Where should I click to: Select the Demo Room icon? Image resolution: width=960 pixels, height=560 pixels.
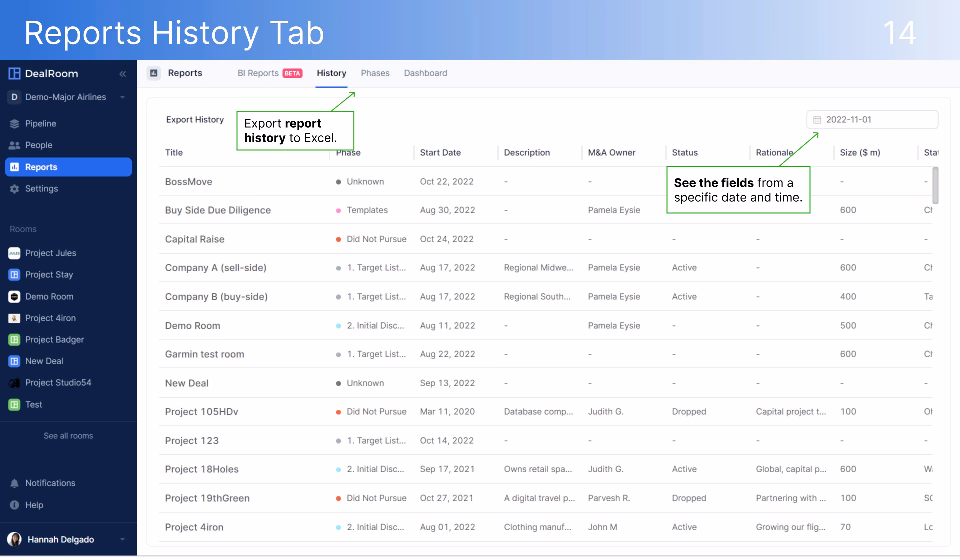tap(14, 296)
